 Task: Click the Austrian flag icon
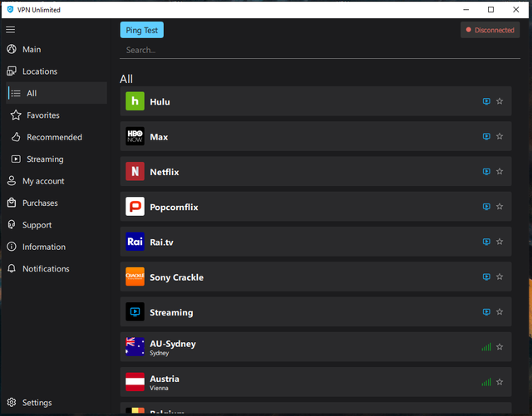[135, 382]
